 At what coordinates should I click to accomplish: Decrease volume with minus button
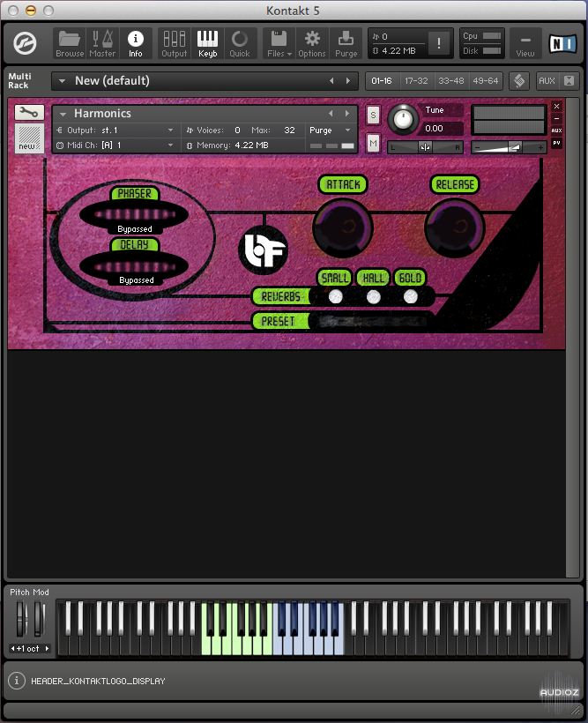click(x=478, y=147)
